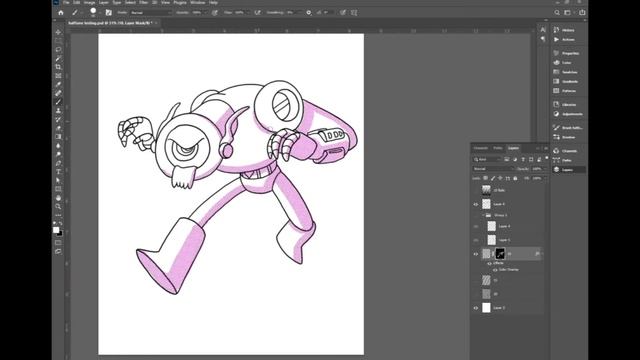
Task: Select the Brush tool in the toolbox
Action: point(58,102)
